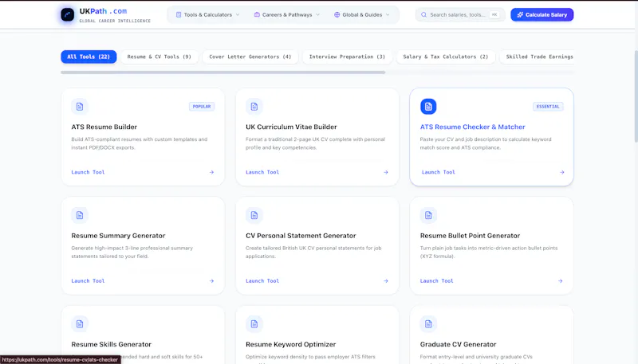Click the Resume Bullet Point Generator title

pyautogui.click(x=470, y=236)
